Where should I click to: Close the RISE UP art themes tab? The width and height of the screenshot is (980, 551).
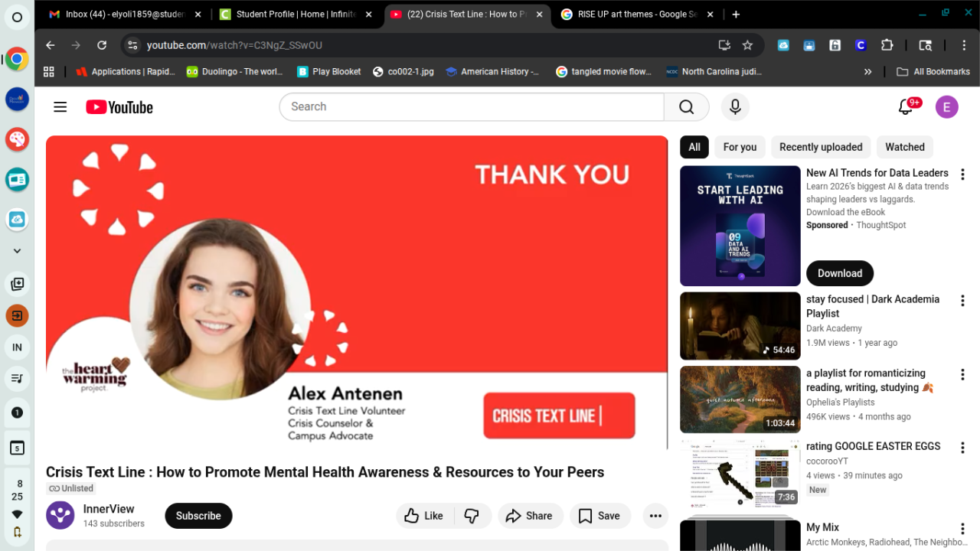coord(708,15)
